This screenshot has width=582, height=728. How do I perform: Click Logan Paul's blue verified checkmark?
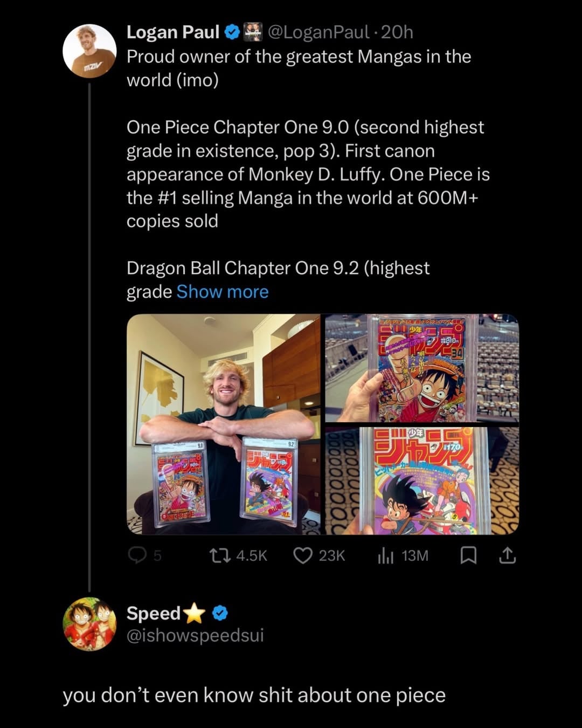pyautogui.click(x=231, y=32)
